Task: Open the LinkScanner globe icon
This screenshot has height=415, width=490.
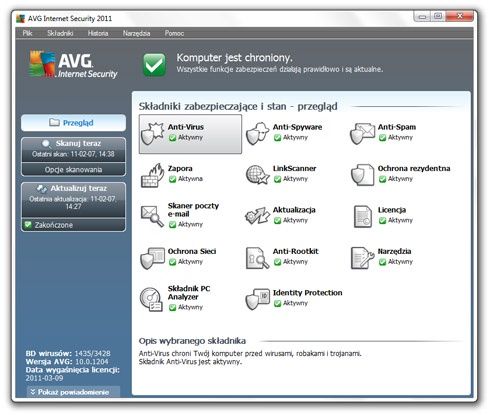Action: tap(257, 175)
